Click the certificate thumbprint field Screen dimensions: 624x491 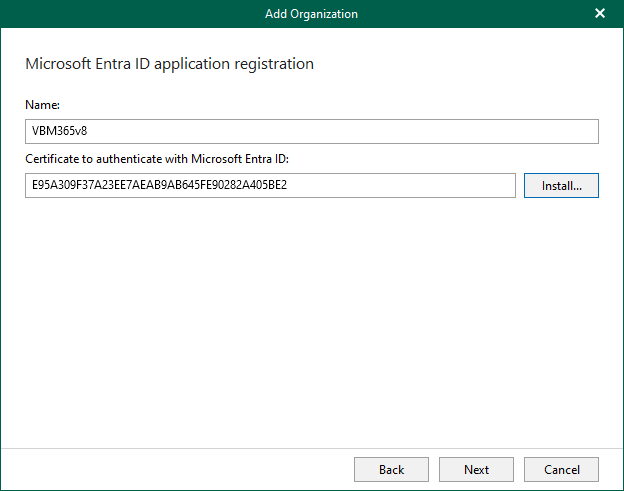click(270, 186)
